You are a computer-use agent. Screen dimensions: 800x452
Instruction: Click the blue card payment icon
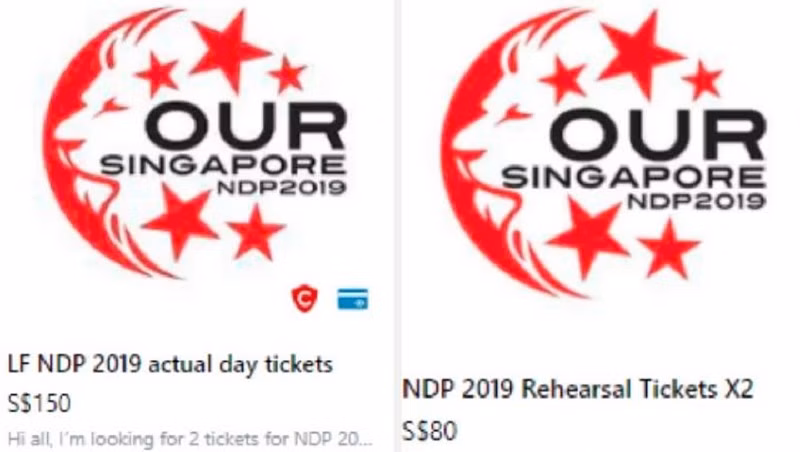[x=353, y=299]
